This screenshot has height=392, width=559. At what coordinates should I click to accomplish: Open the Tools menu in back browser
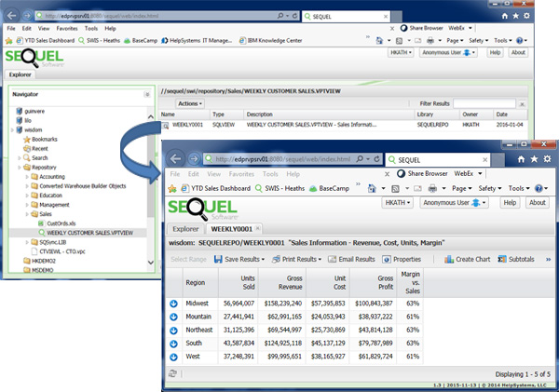tap(91, 29)
